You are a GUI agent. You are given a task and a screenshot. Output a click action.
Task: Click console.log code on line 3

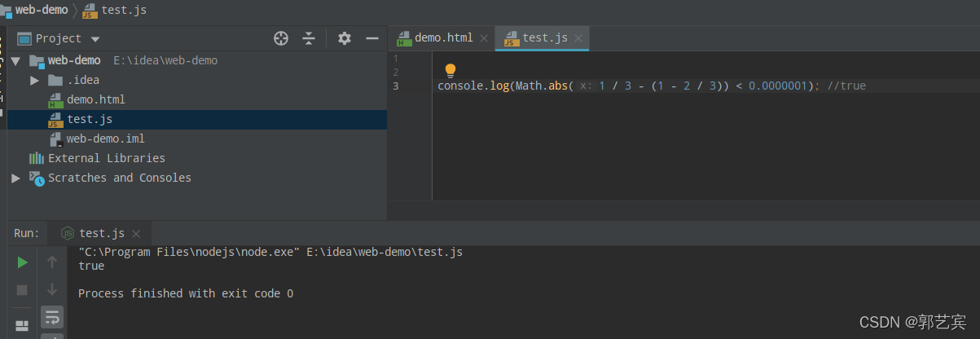pyautogui.click(x=473, y=86)
